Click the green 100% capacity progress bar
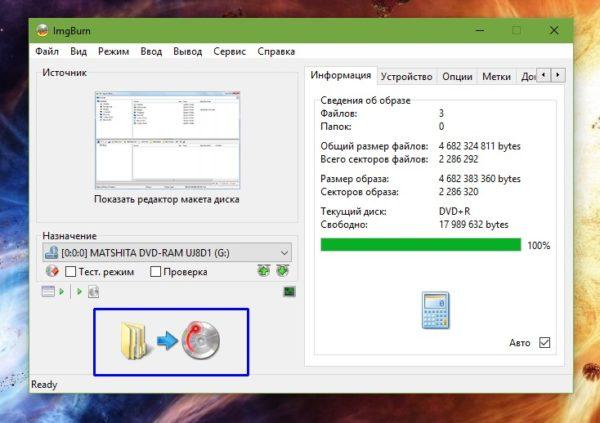This screenshot has height=423, width=600. pyautogui.click(x=421, y=245)
